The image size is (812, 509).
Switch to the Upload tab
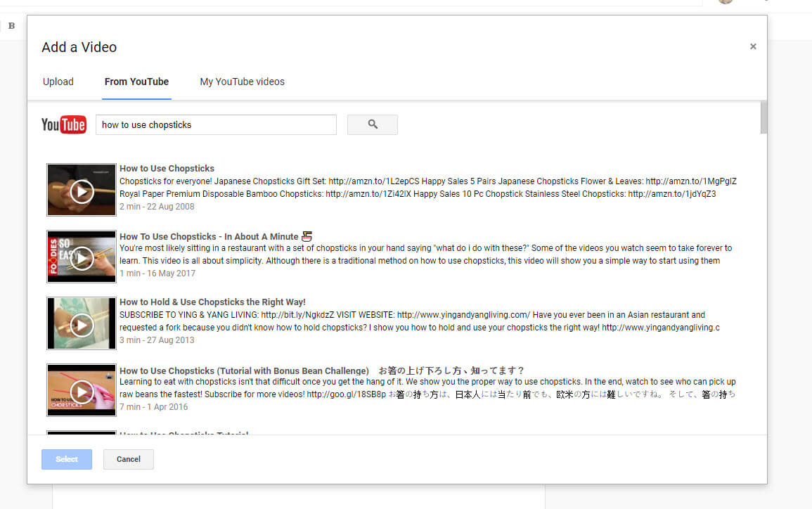click(58, 82)
